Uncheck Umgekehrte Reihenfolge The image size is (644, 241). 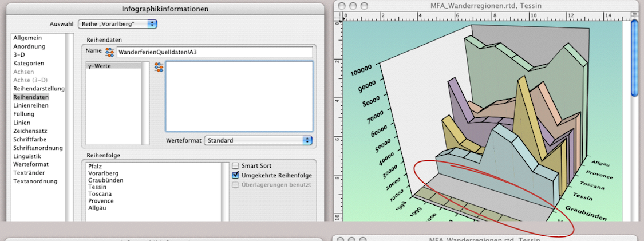(x=235, y=175)
